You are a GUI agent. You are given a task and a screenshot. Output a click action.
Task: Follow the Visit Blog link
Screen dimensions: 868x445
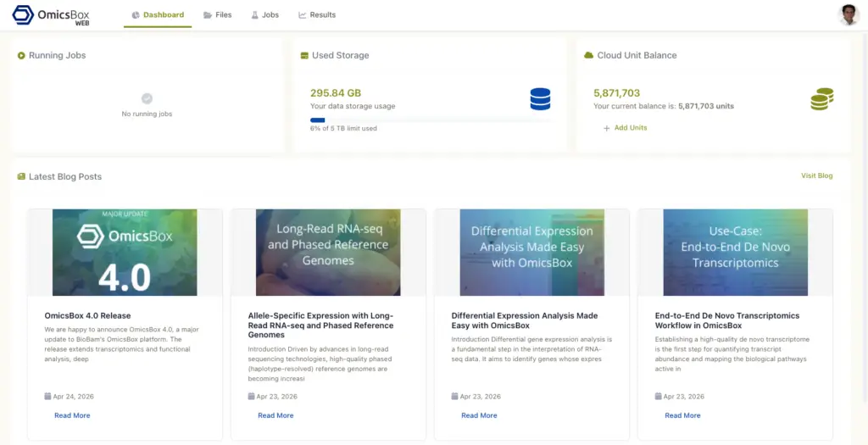(816, 176)
